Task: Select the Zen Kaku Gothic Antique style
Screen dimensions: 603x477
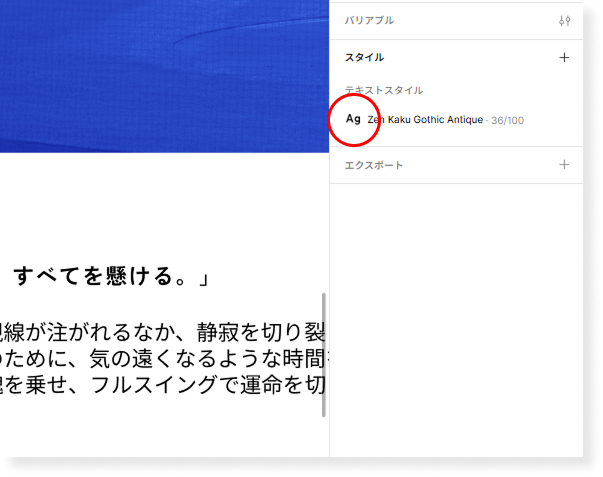Action: [425, 120]
